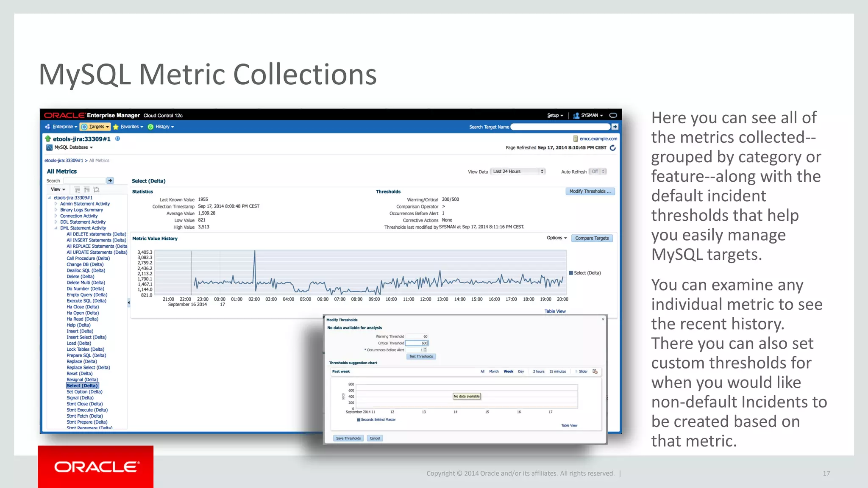
Task: Click the Test Thresholds button
Action: [421, 357]
